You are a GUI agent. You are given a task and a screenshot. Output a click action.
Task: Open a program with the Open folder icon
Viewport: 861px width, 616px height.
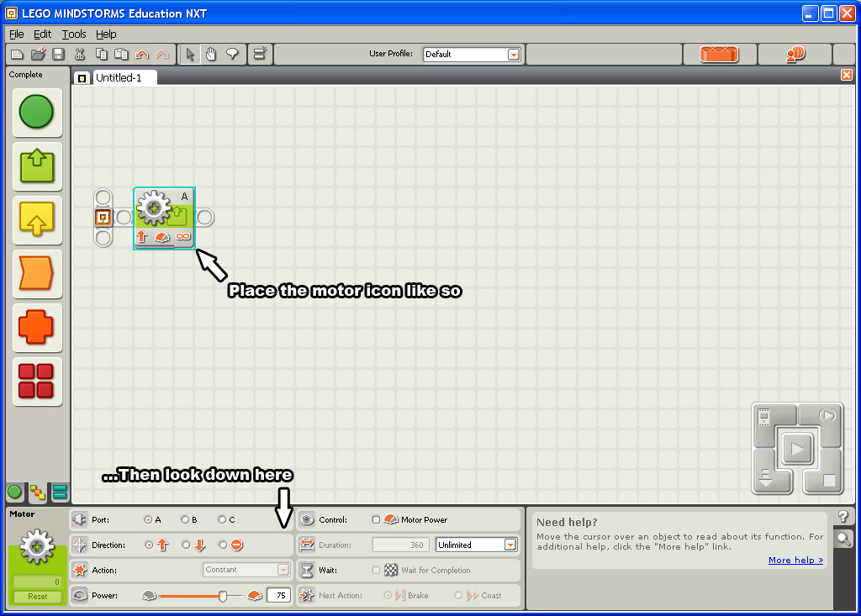pos(38,54)
